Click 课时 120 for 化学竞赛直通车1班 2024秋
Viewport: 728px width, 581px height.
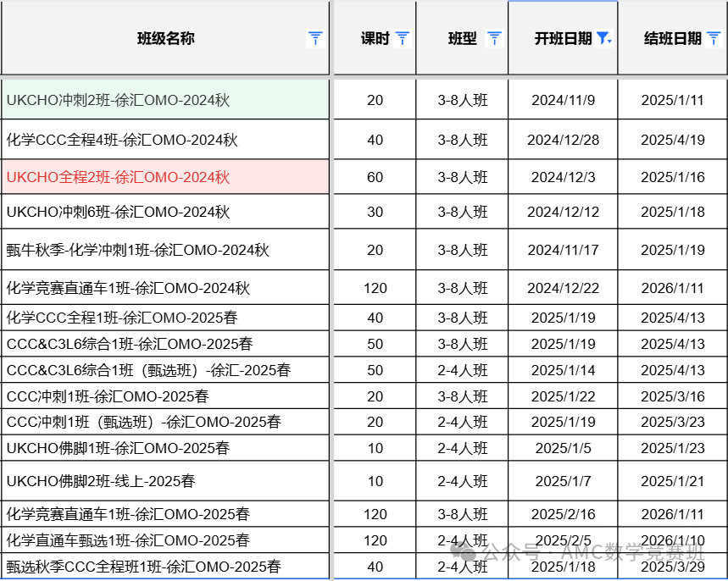pos(375,288)
